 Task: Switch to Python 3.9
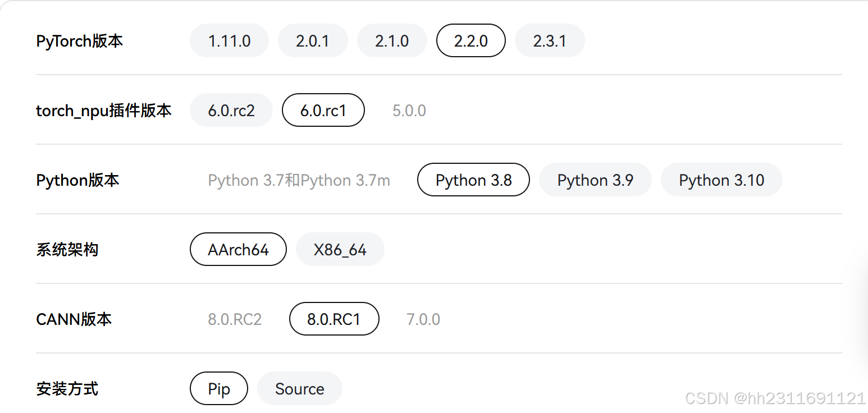(595, 180)
